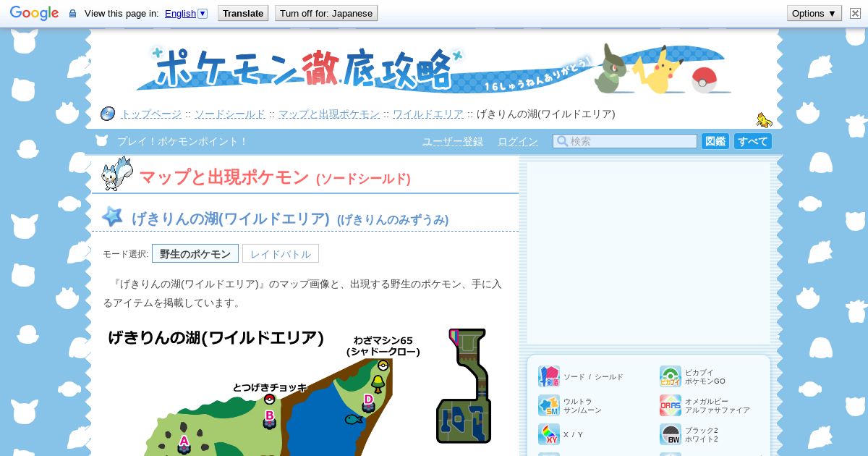Click the Pokemon point icon in the blue bar
The image size is (868, 456).
pos(102,141)
